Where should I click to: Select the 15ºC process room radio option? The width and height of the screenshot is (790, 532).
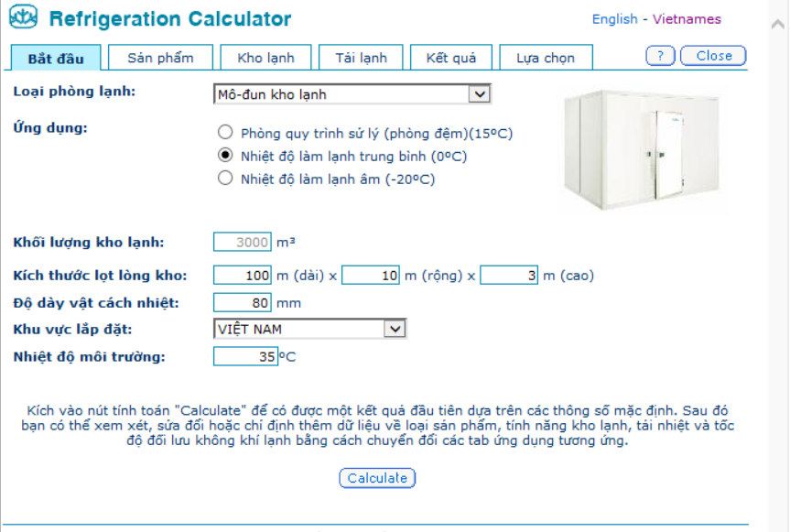point(225,134)
